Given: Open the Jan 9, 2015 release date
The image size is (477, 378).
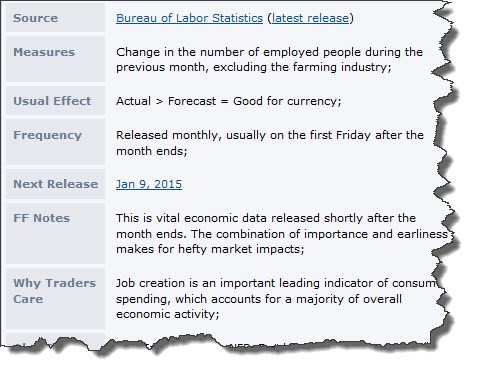Looking at the screenshot, I should click(x=149, y=184).
